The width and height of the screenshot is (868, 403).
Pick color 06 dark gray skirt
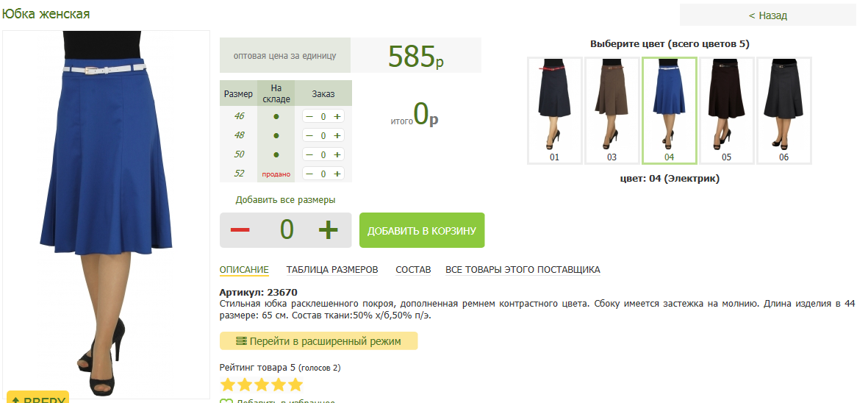point(784,110)
